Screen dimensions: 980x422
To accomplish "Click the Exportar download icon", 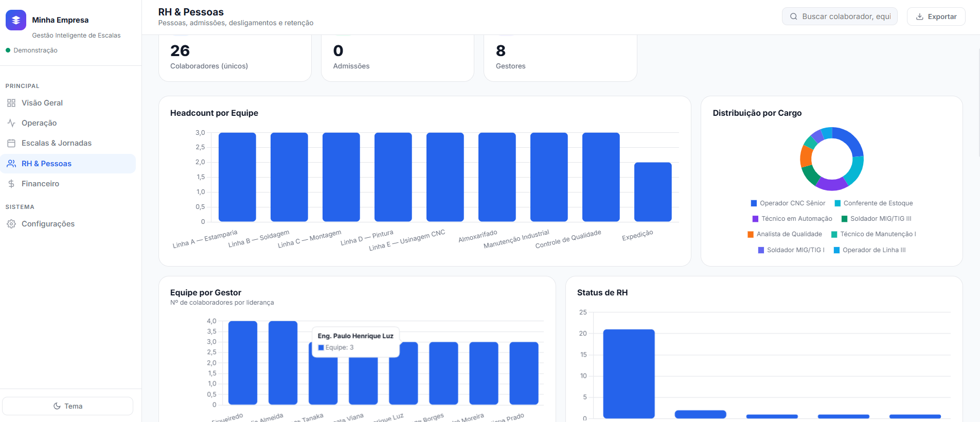I will point(920,16).
